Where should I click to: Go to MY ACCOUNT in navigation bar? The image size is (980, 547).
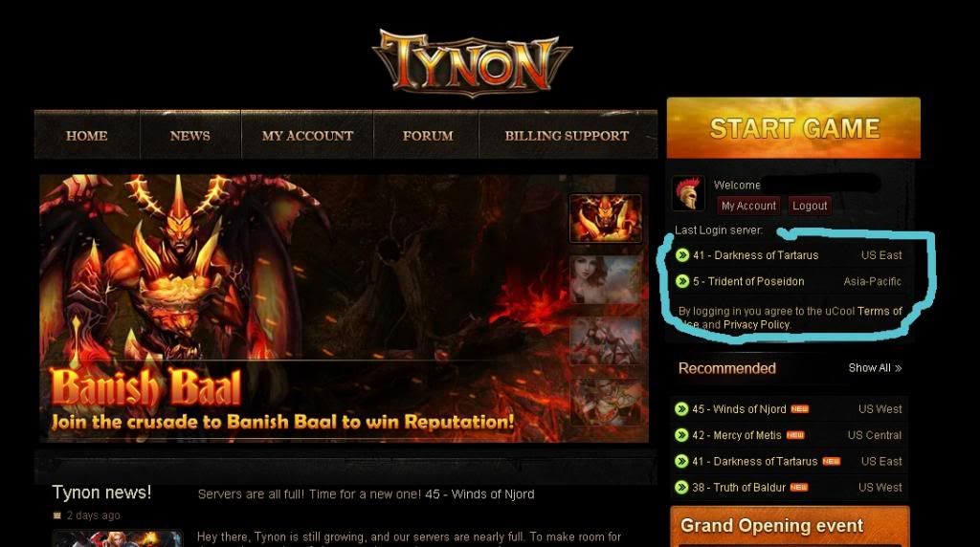coord(307,136)
